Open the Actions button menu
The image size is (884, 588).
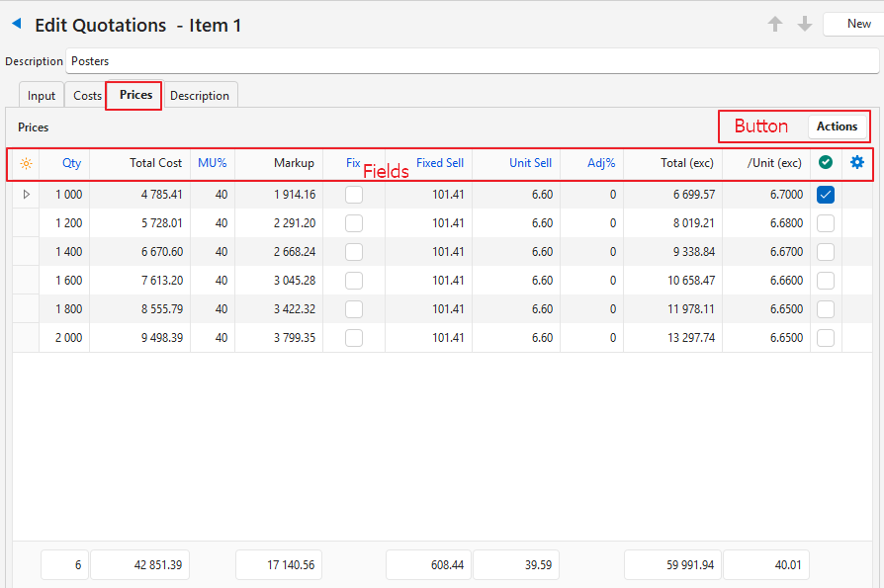click(x=837, y=126)
